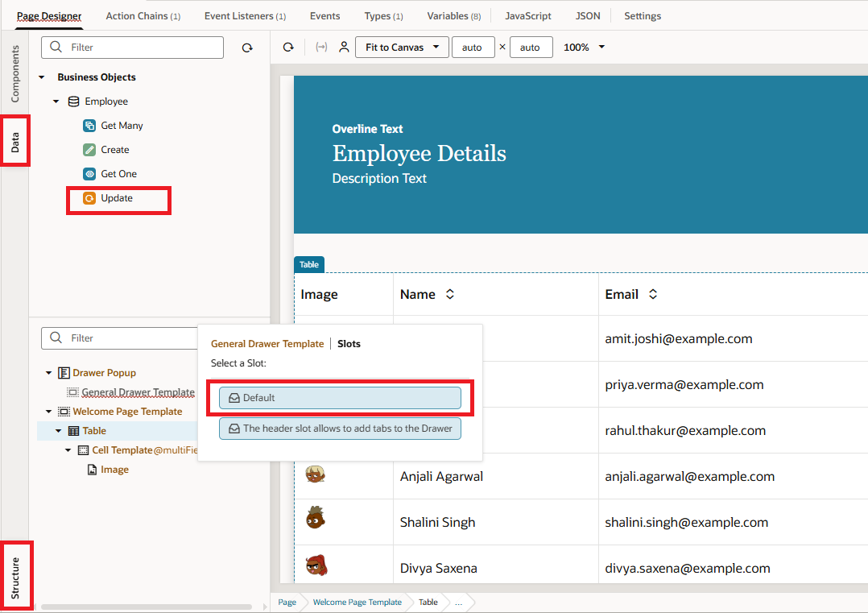Sort the table by Name column
The width and height of the screenshot is (868, 613).
450,295
